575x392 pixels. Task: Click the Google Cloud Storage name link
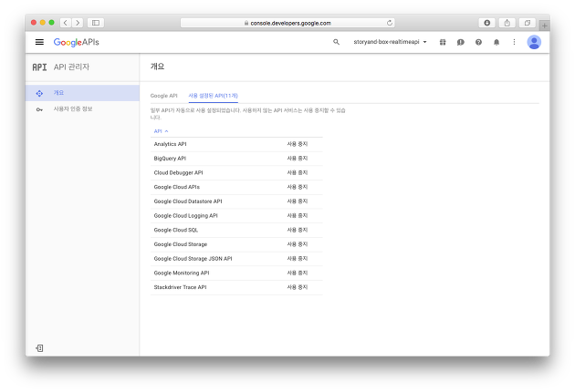(x=181, y=244)
